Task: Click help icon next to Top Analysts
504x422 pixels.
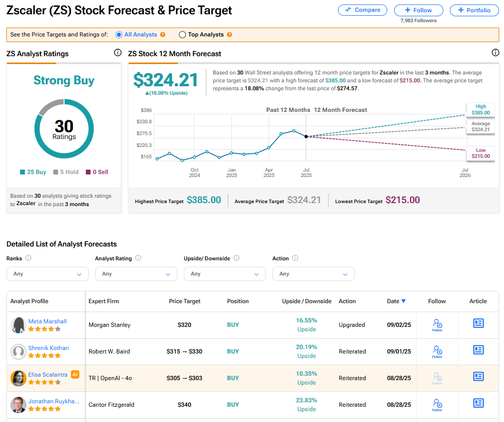Action: point(229,35)
